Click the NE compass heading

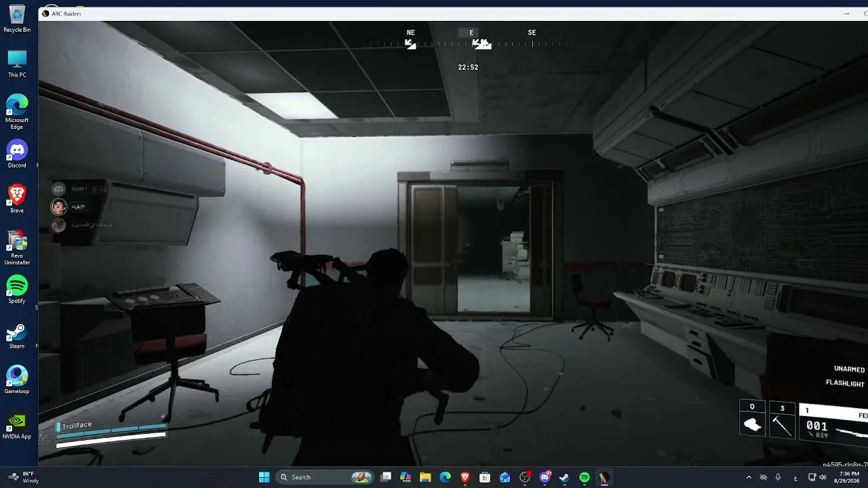pyautogui.click(x=410, y=33)
